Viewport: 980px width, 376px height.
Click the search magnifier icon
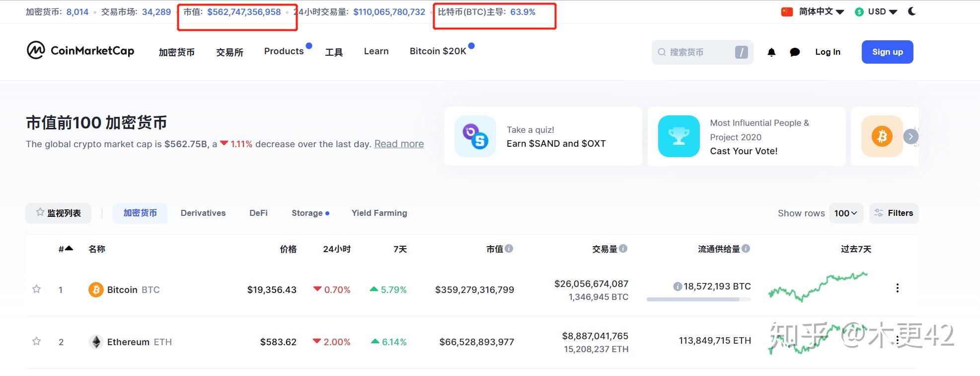point(662,52)
